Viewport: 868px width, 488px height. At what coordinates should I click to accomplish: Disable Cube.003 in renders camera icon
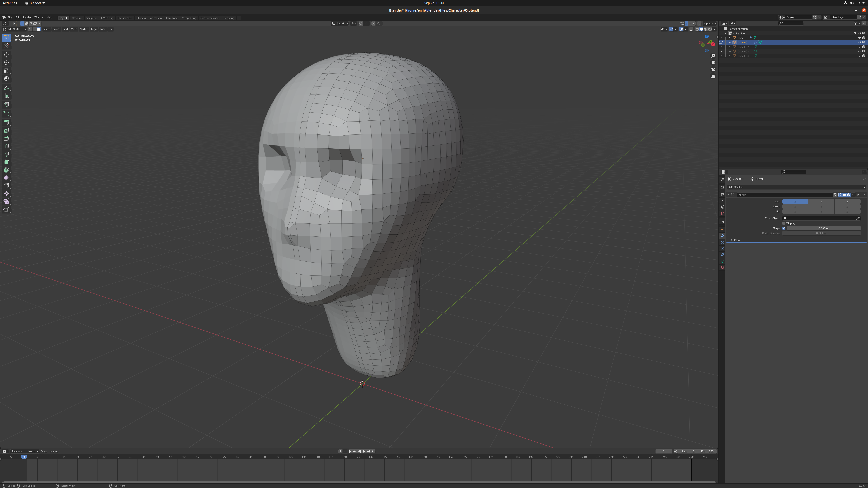click(864, 52)
